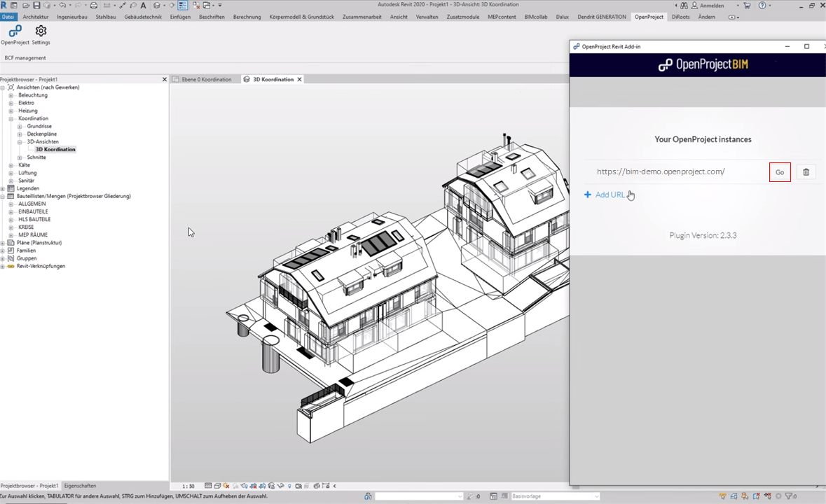The width and height of the screenshot is (826, 504).
Task: Switch to the OpenProject ribbon tab
Action: click(649, 17)
